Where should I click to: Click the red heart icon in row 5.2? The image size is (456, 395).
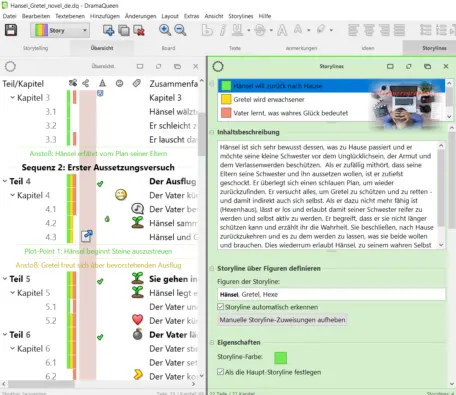(137, 320)
